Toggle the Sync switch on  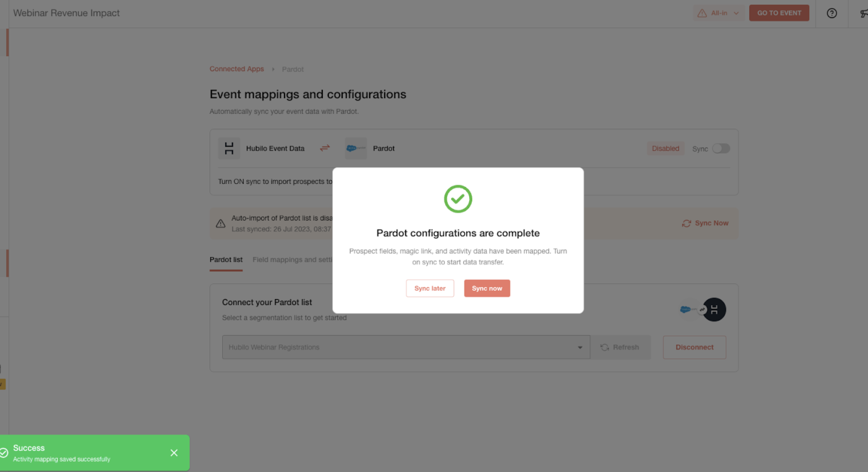coord(721,148)
